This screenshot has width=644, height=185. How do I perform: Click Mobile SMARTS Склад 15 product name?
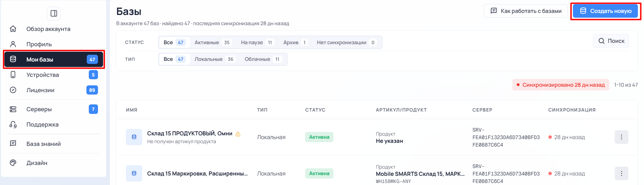click(420, 174)
